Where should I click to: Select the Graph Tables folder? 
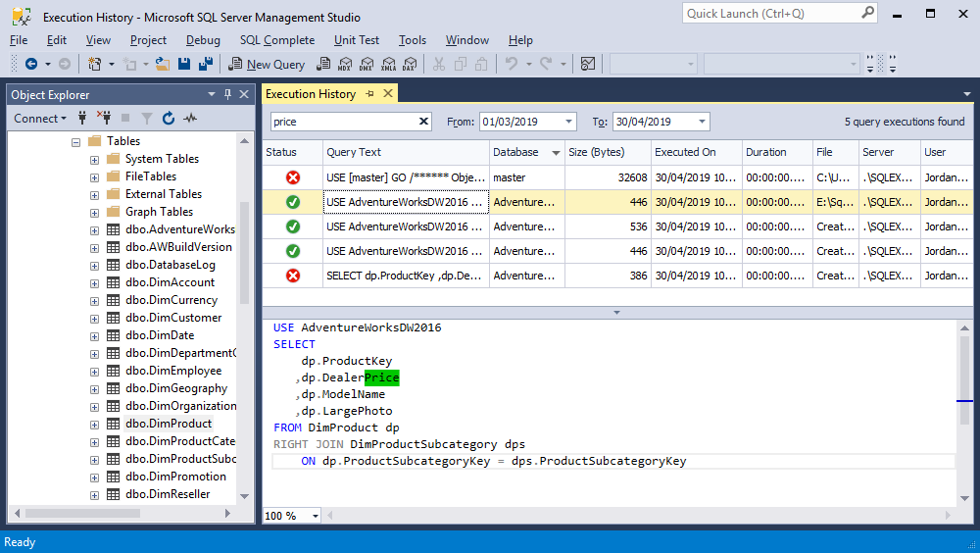pos(159,212)
